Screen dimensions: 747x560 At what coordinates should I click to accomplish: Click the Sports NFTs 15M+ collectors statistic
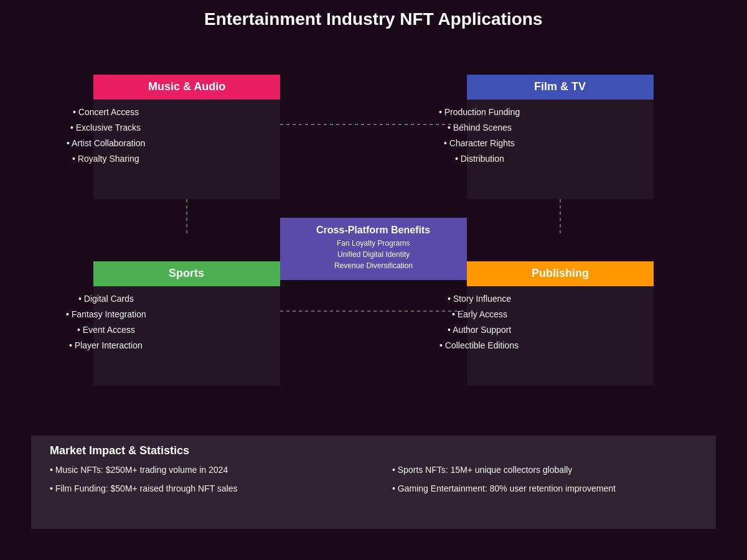click(x=482, y=470)
